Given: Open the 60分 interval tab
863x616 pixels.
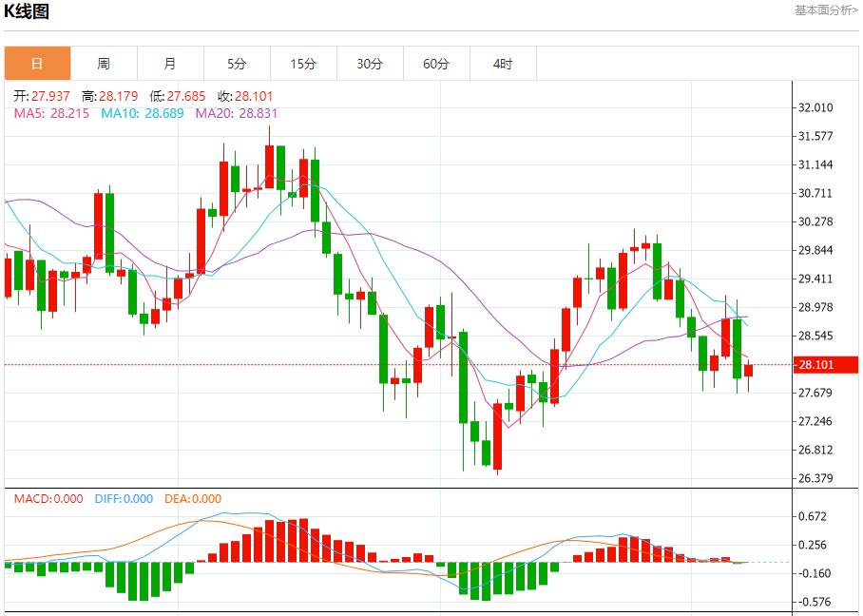Looking at the screenshot, I should (437, 64).
